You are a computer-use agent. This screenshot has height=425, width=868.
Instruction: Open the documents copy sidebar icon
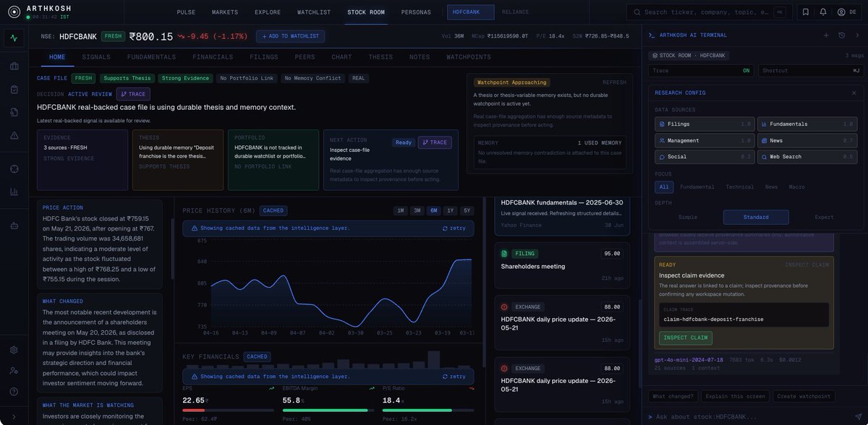[14, 112]
